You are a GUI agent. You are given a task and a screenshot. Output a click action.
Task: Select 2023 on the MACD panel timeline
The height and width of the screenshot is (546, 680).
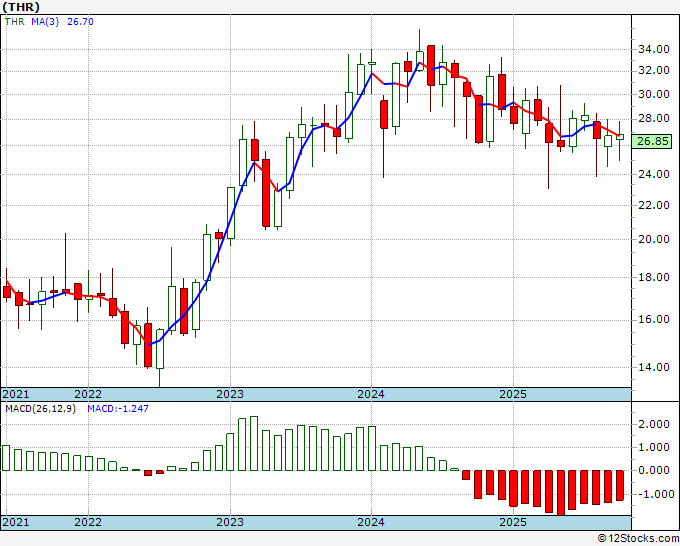(230, 522)
